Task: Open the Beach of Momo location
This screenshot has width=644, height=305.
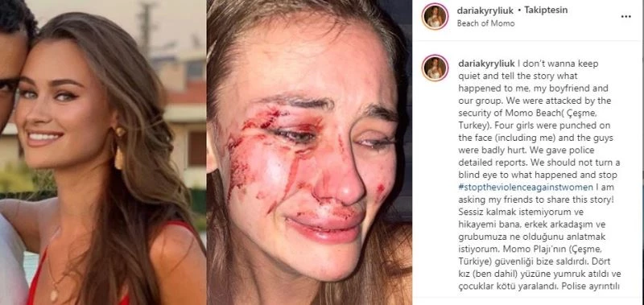Action: [485, 23]
